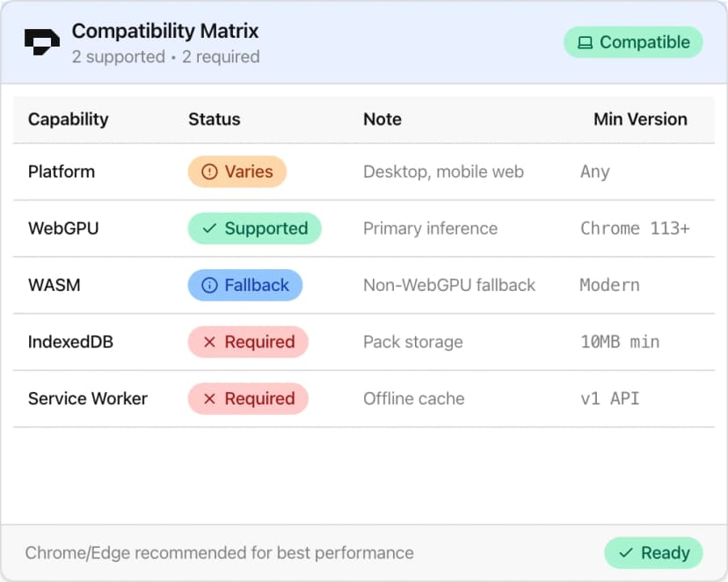The image size is (728, 582).
Task: Select the Capability column header
Action: (x=68, y=119)
